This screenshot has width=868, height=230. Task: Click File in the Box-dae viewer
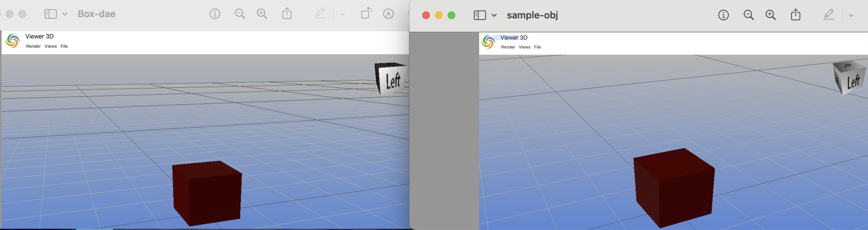coord(64,46)
